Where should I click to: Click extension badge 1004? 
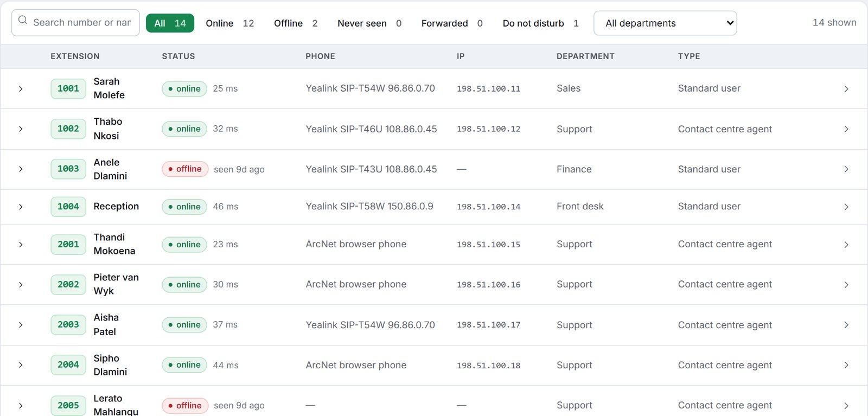(x=68, y=207)
